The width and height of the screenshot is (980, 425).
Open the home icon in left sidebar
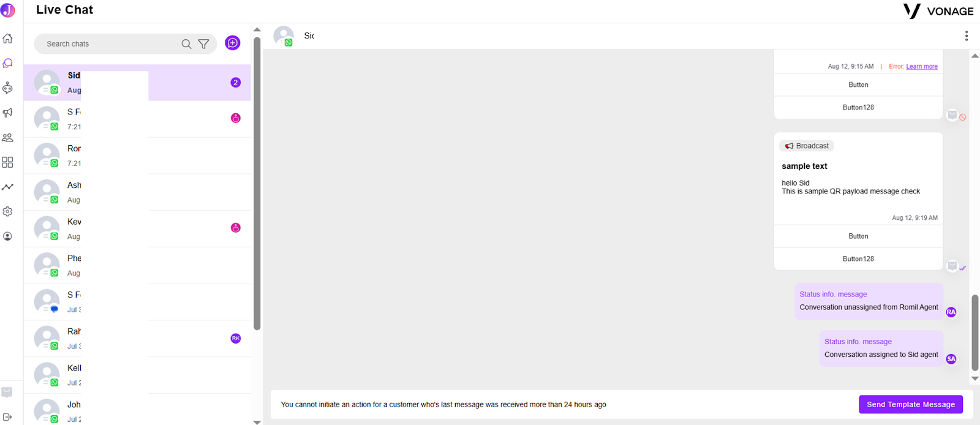(x=7, y=39)
